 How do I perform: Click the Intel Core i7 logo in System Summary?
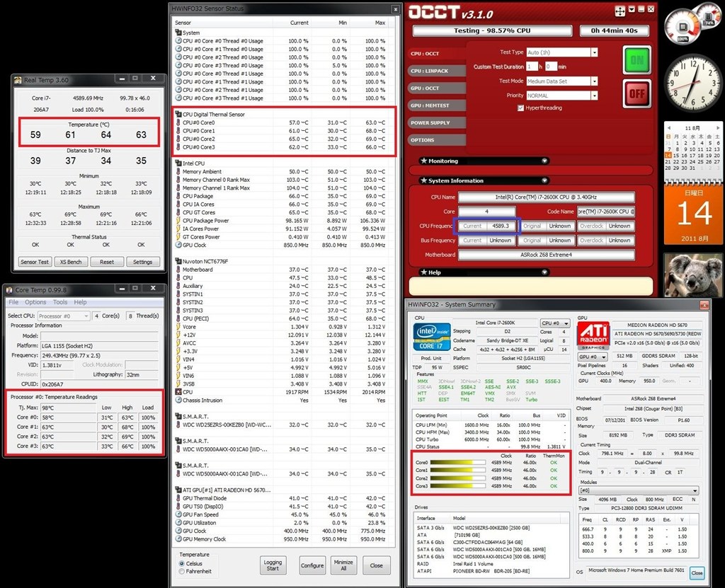[x=432, y=337]
